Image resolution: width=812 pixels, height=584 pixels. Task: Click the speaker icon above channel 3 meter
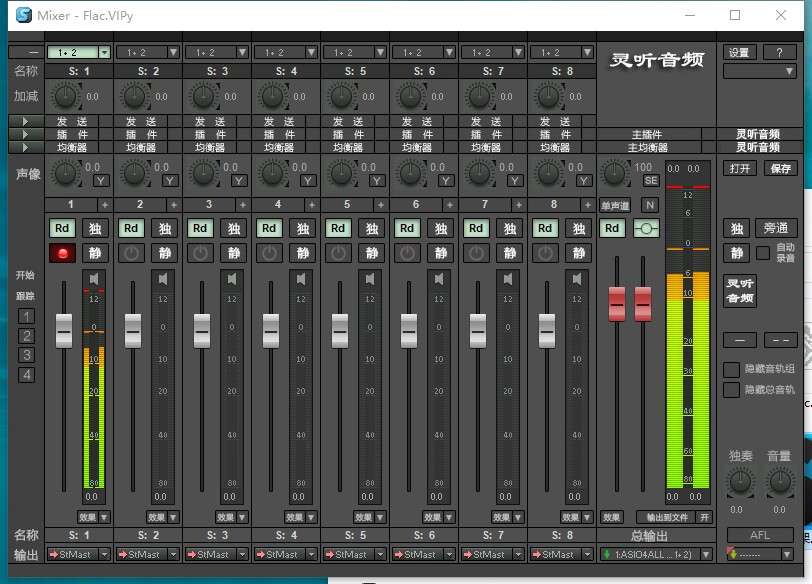[x=232, y=280]
